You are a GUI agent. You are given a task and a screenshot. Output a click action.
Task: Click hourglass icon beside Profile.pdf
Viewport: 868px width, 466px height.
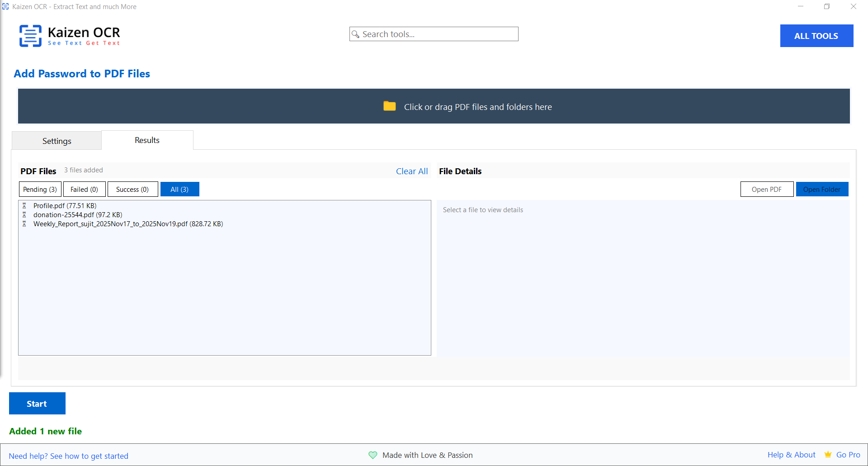pyautogui.click(x=24, y=206)
